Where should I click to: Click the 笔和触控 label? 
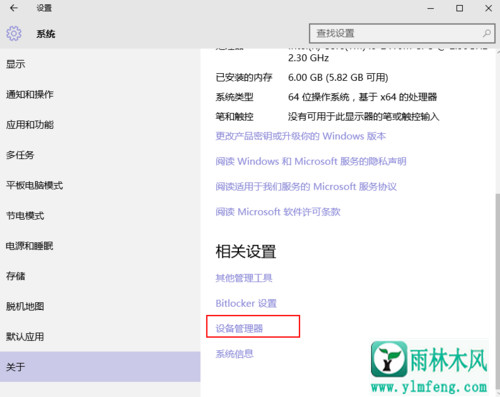(x=234, y=117)
